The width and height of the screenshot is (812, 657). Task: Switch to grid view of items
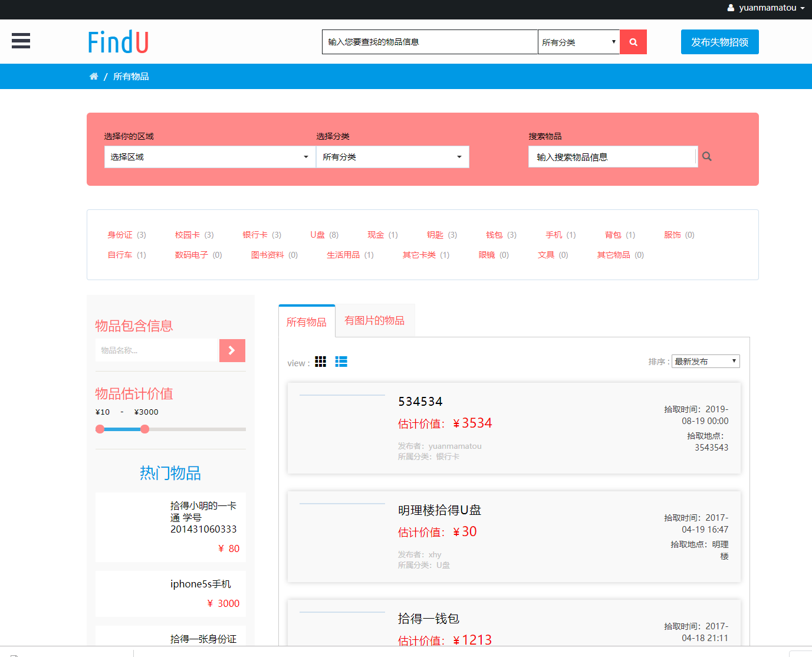pyautogui.click(x=320, y=362)
